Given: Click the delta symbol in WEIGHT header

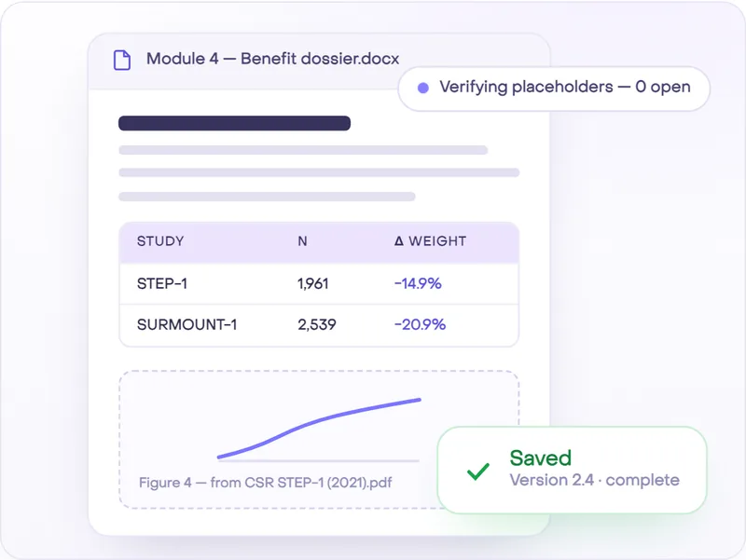Looking at the screenshot, I should point(399,241).
